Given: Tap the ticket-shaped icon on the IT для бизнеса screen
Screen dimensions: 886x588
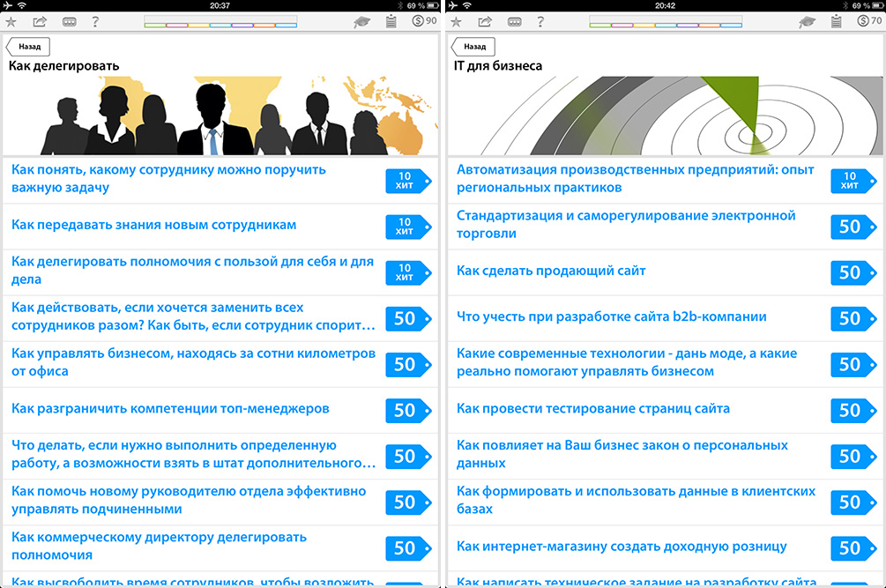Looking at the screenshot, I should click(515, 22).
